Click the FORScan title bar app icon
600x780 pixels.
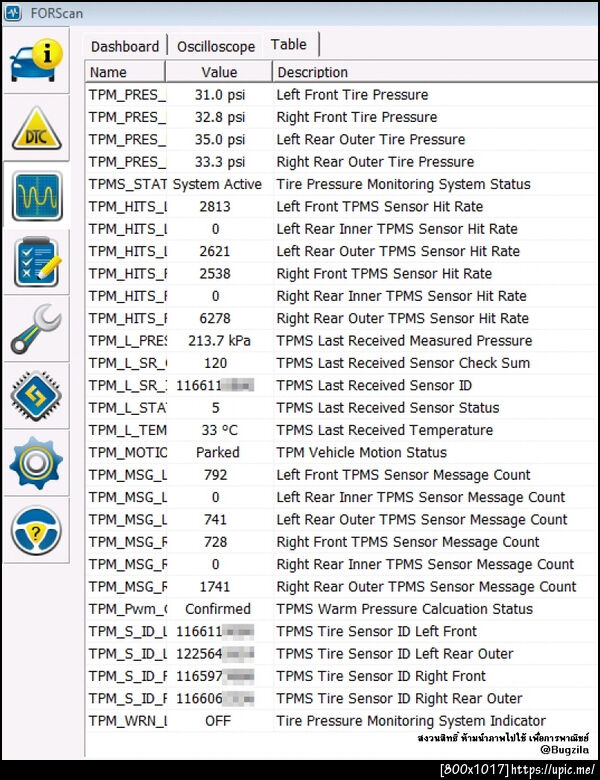pyautogui.click(x=13, y=13)
